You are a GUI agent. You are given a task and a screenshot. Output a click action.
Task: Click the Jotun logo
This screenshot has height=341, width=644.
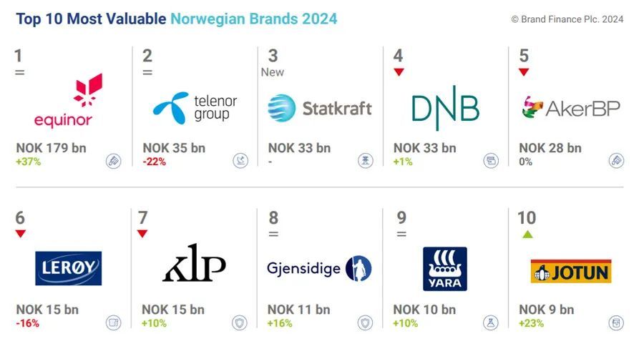[x=570, y=271]
